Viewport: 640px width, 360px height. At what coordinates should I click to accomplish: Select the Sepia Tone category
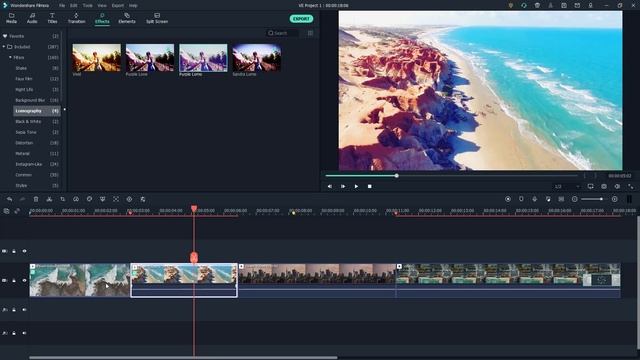click(x=37, y=132)
